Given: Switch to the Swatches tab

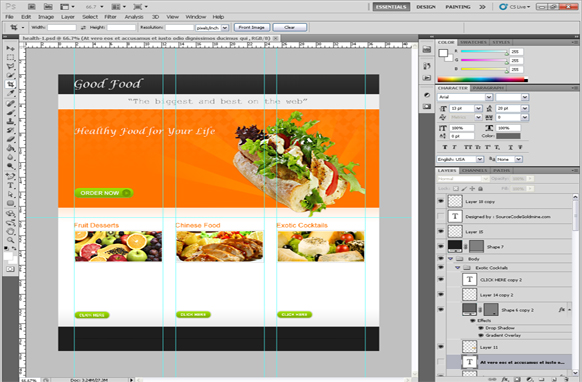Looking at the screenshot, I should [473, 42].
